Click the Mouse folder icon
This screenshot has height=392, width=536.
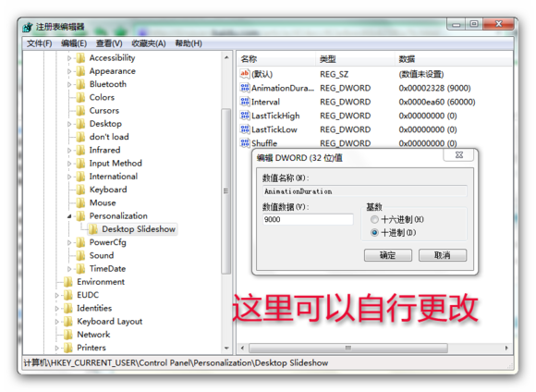80,202
